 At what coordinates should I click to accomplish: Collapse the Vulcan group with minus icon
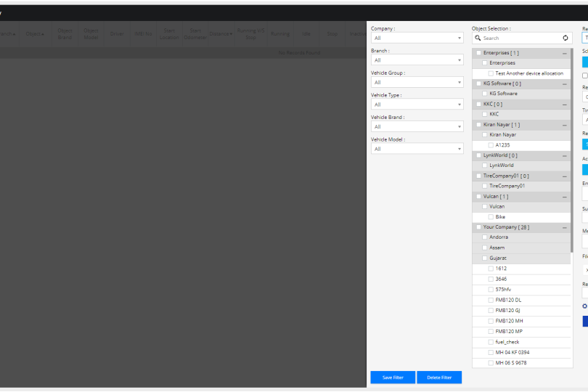pos(564,197)
